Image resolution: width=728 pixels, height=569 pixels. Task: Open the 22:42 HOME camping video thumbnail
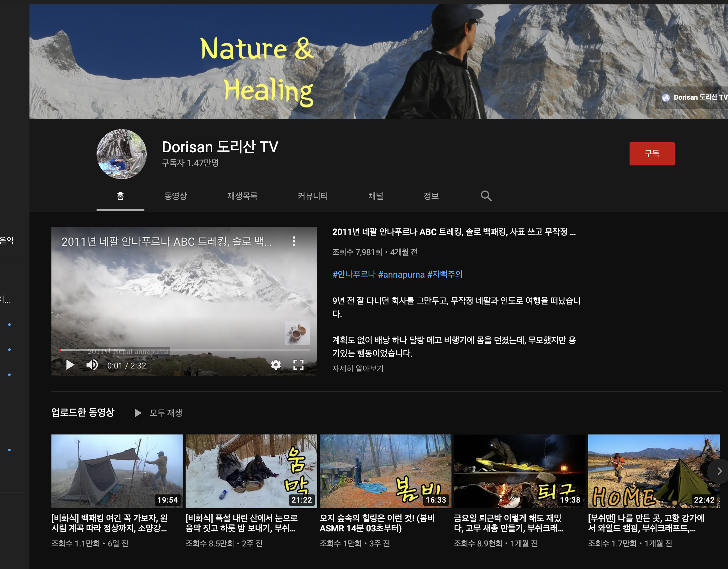(x=654, y=471)
